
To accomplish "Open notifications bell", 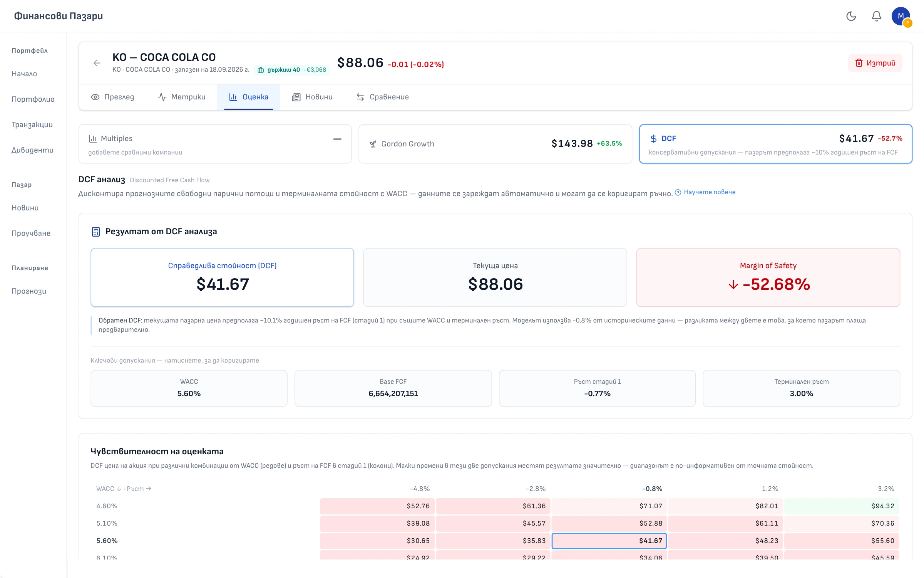I will tap(877, 16).
